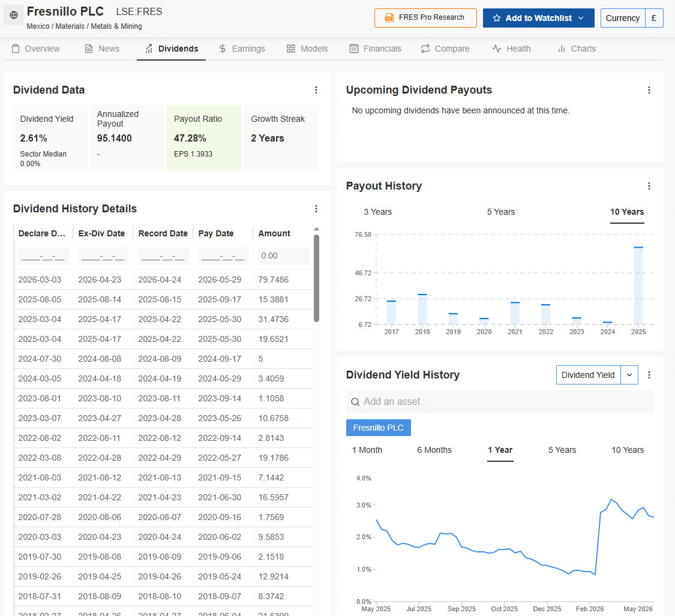Click the Payout Ratio 47.28% card
Viewport: 675px width, 616px height.
(203, 138)
